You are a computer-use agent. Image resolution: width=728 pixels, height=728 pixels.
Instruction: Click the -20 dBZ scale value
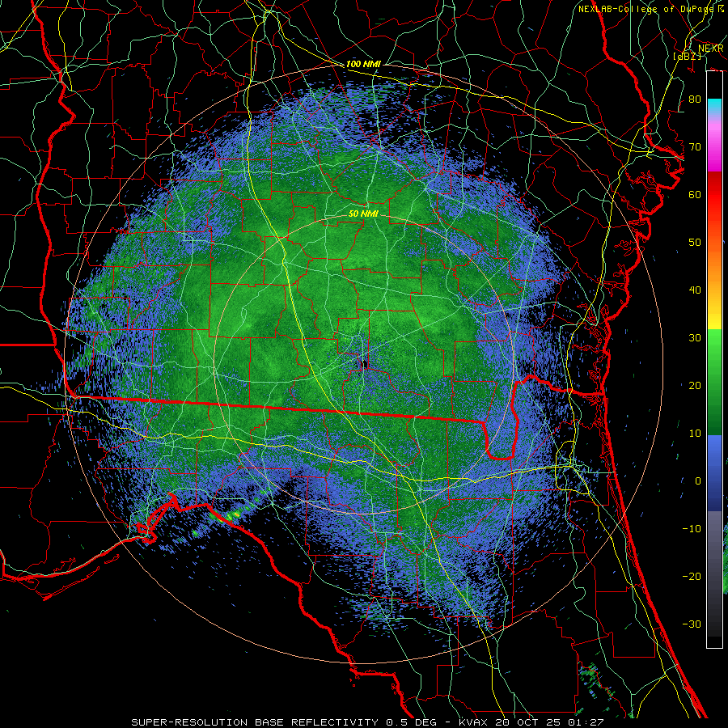(x=692, y=577)
